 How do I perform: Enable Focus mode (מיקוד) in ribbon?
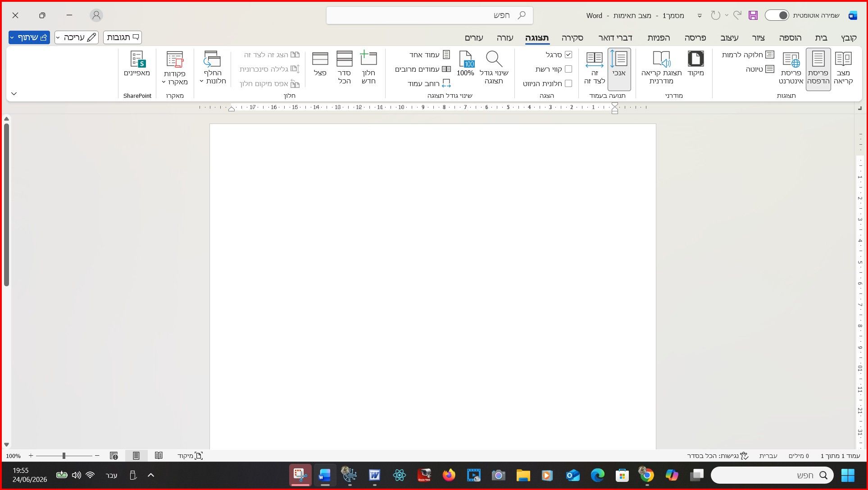(695, 64)
